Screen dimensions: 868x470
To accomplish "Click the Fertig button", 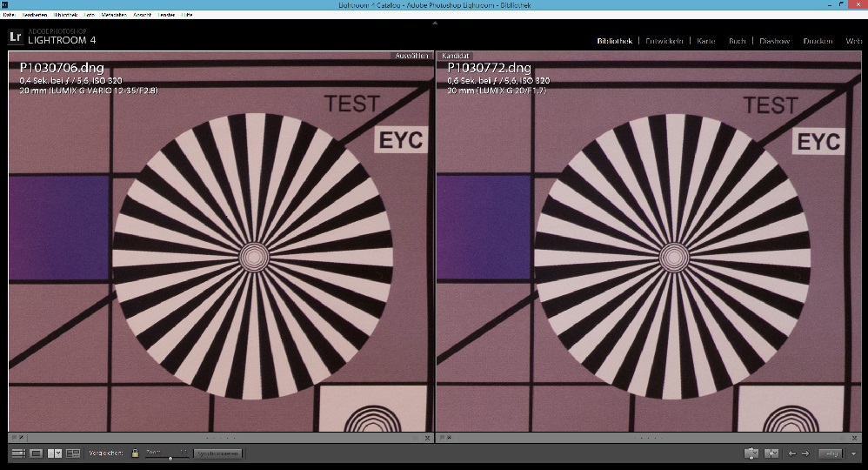I will click(x=831, y=453).
